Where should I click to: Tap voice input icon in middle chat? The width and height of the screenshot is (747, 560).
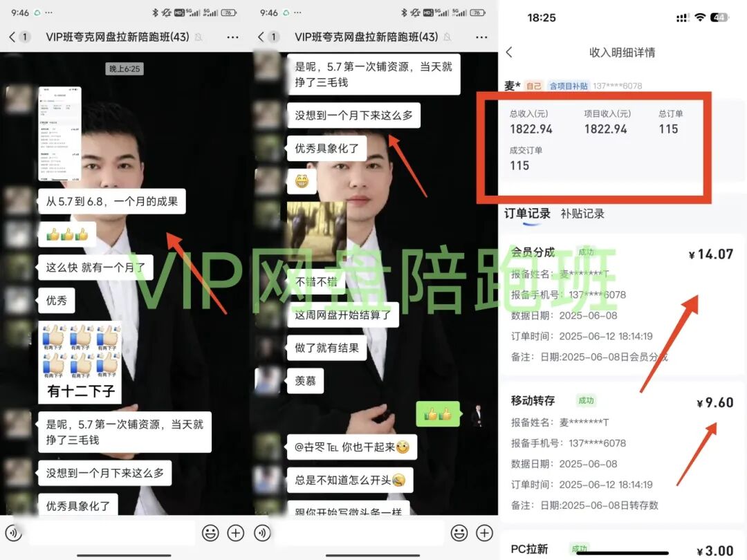click(261, 532)
